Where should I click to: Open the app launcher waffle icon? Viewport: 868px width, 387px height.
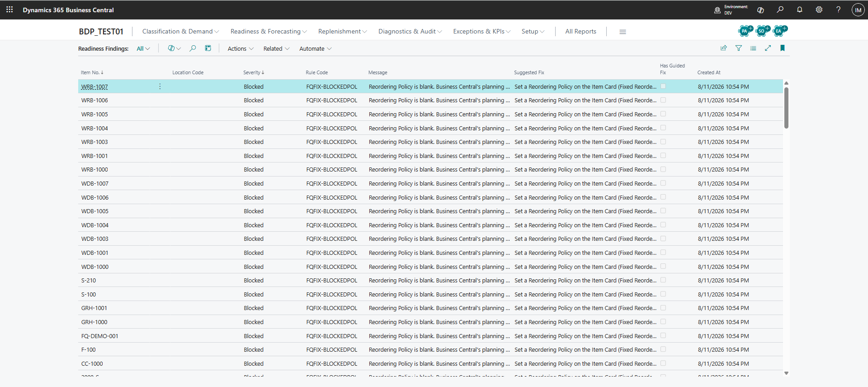pyautogui.click(x=9, y=10)
